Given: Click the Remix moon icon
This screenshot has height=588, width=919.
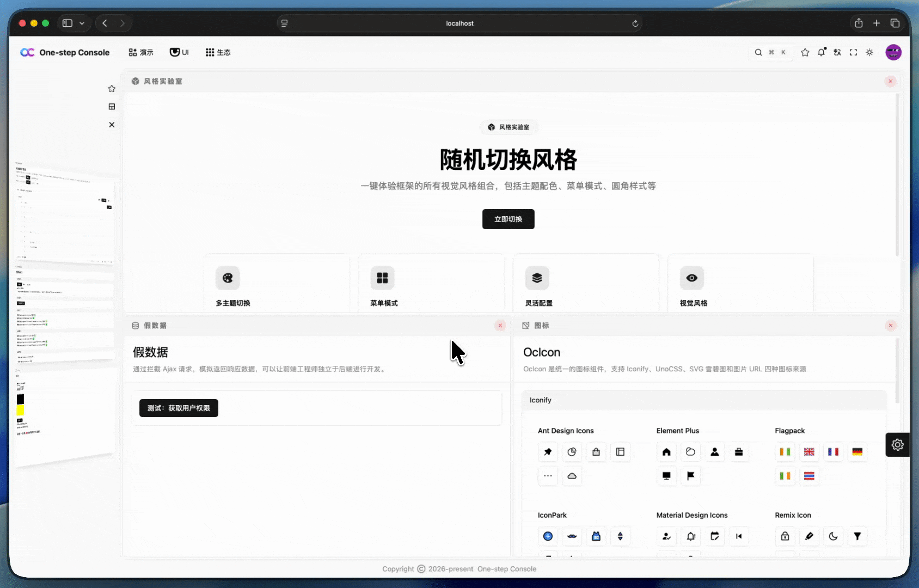Looking at the screenshot, I should click(x=833, y=536).
